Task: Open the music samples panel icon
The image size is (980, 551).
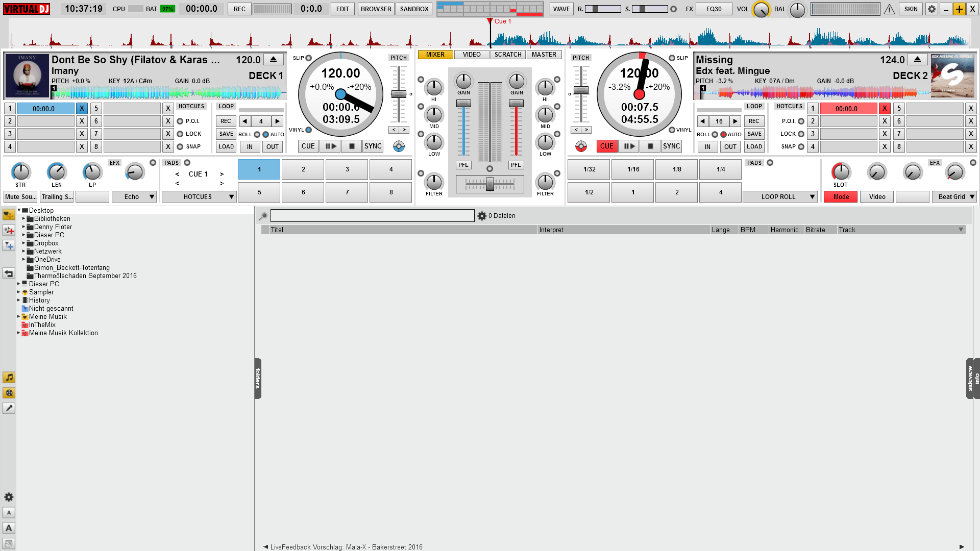Action: [9, 378]
